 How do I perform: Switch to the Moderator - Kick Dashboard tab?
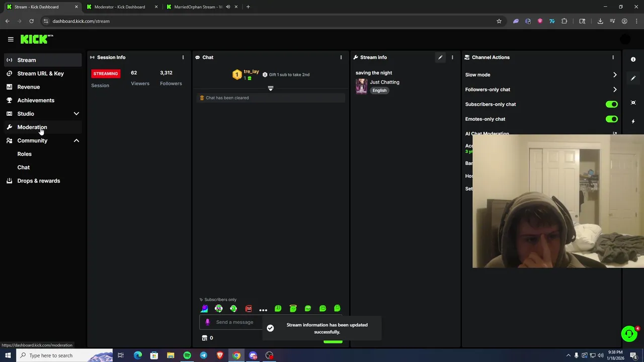click(120, 7)
